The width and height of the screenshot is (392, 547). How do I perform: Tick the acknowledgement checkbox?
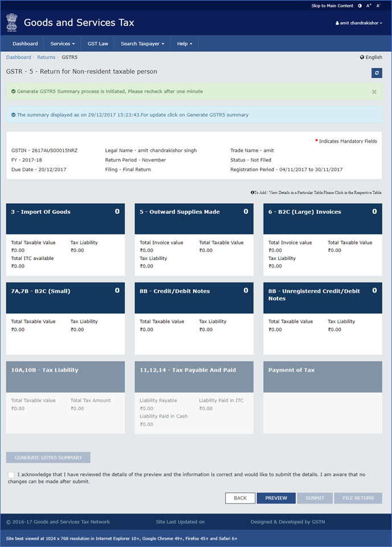click(11, 475)
